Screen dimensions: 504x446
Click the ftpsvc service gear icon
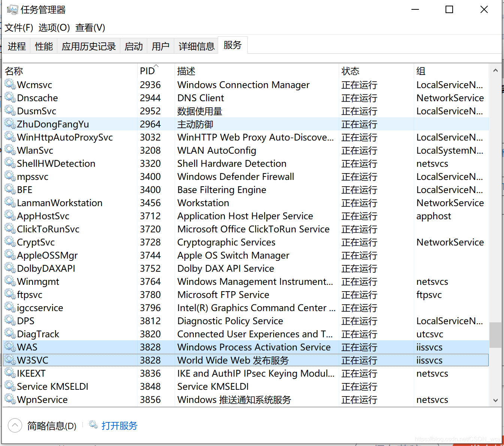tap(10, 294)
